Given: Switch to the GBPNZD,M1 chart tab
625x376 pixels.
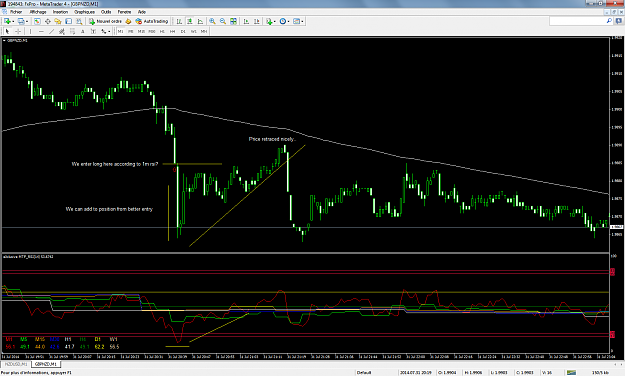Looking at the screenshot, I should coord(45,364).
